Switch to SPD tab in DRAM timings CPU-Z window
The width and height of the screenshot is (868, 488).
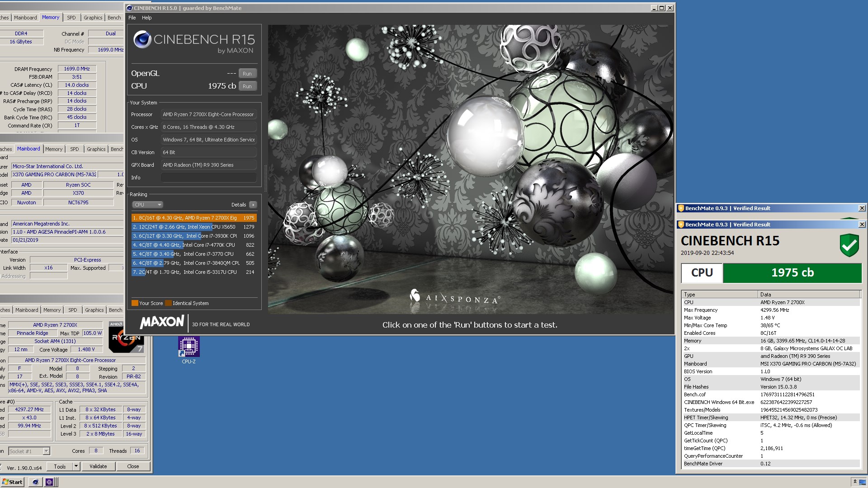click(x=71, y=18)
